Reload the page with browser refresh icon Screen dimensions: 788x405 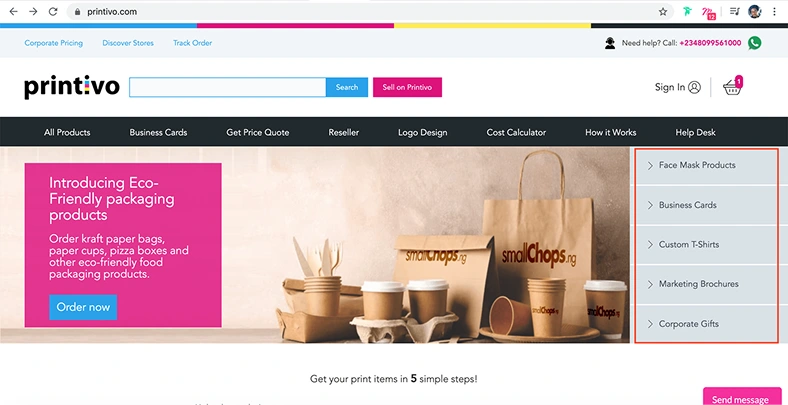(53, 12)
